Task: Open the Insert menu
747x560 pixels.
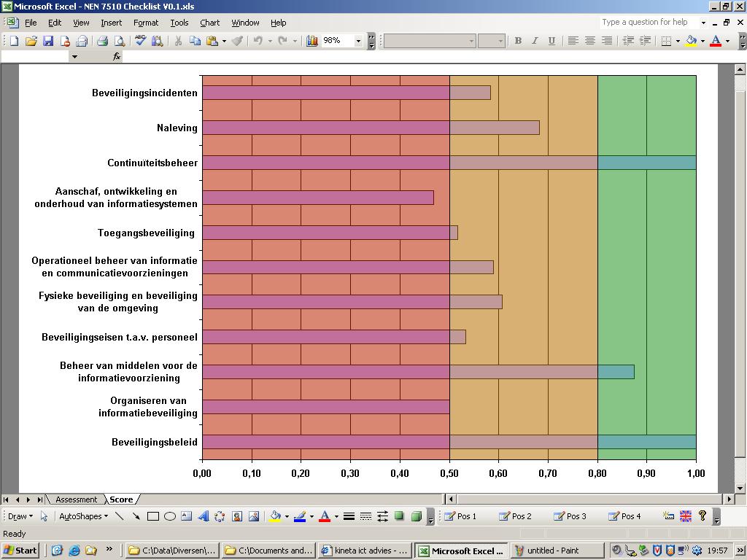Action: 111,23
